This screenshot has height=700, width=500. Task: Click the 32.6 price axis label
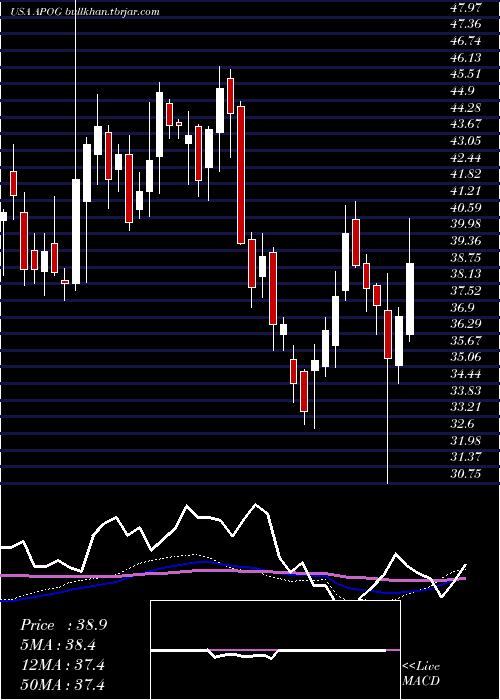click(464, 424)
